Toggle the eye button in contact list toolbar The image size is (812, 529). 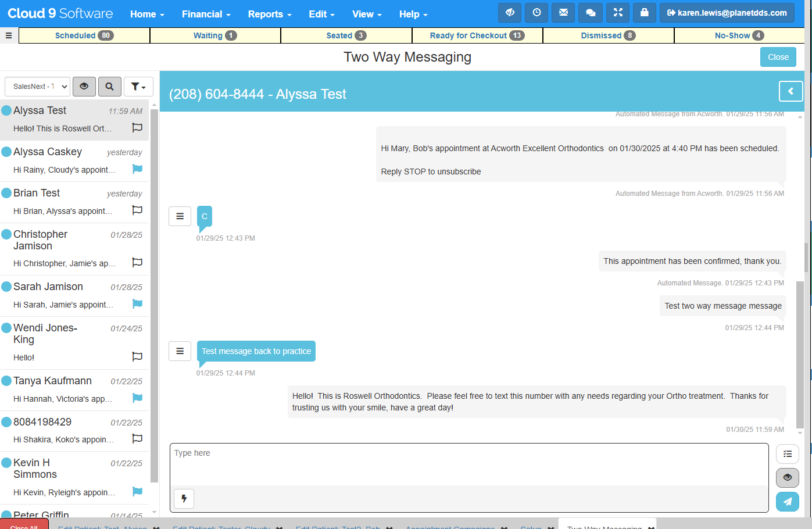84,87
